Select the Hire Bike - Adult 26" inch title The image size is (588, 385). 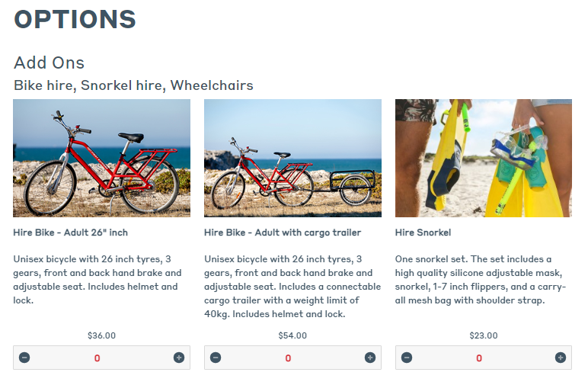coord(71,233)
